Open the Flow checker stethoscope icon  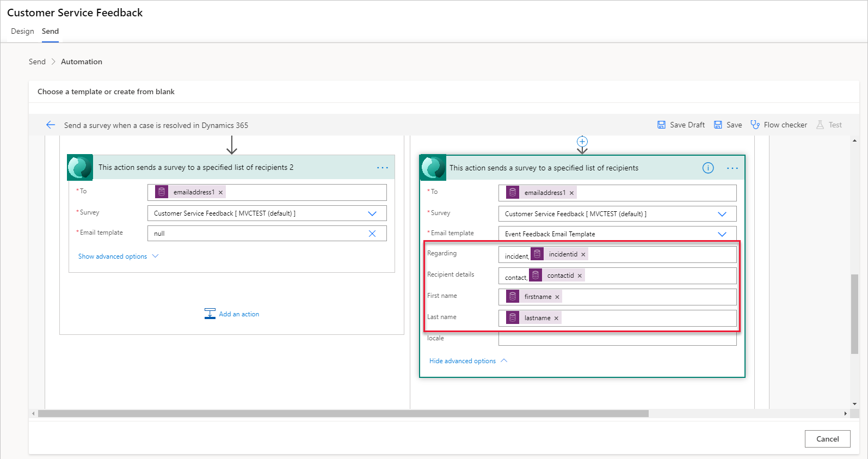coord(755,125)
